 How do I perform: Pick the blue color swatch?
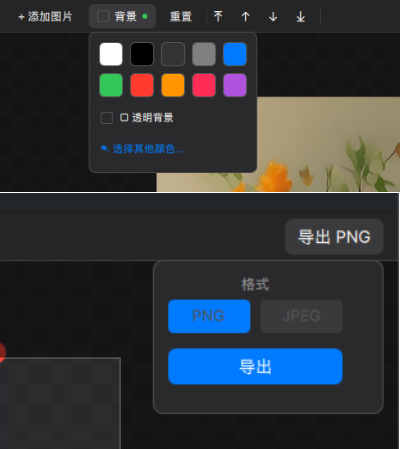[235, 54]
